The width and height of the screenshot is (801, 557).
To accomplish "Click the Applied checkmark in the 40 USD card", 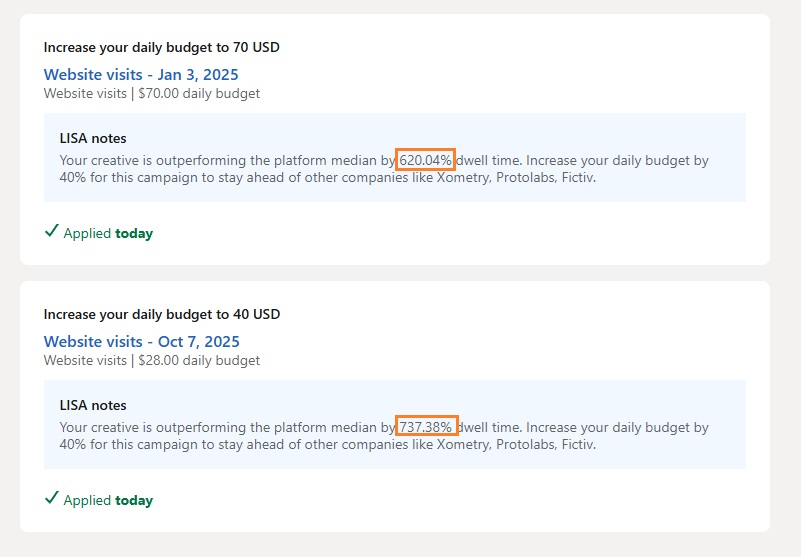I will [52, 499].
